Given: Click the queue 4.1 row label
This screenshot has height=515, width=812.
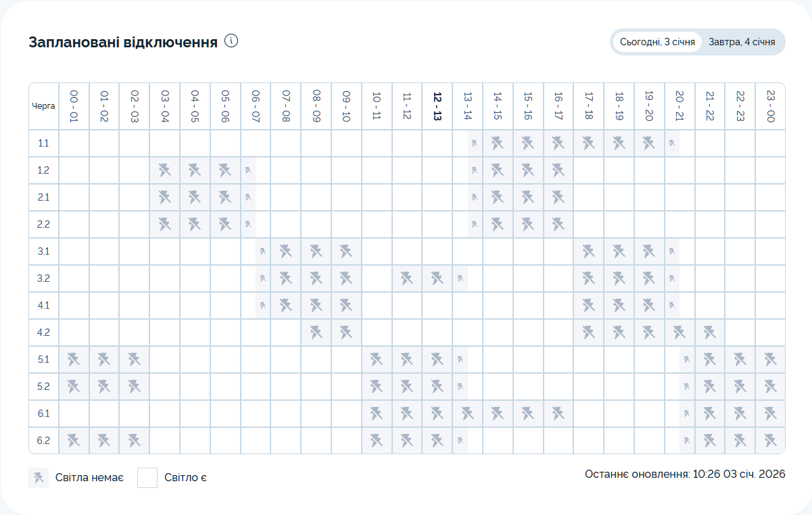Looking at the screenshot, I should tap(43, 305).
